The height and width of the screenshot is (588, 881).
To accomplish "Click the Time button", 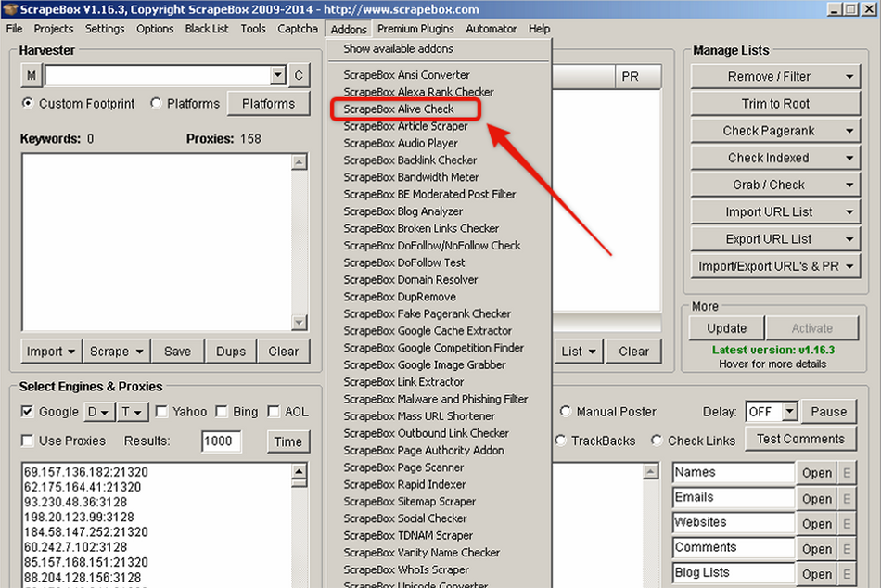I will click(288, 441).
